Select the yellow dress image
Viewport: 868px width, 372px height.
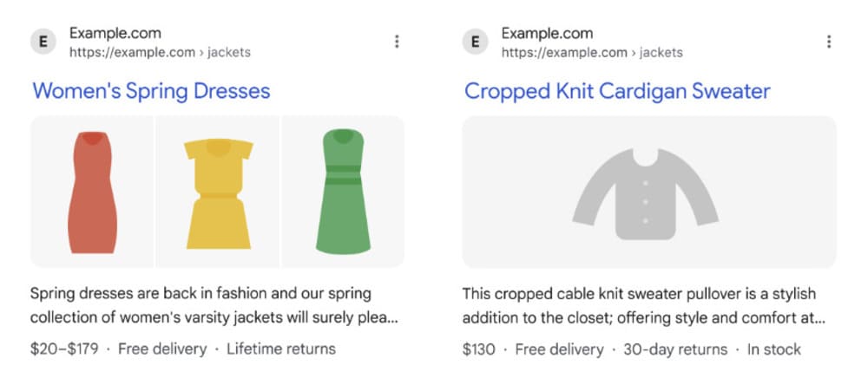click(217, 193)
